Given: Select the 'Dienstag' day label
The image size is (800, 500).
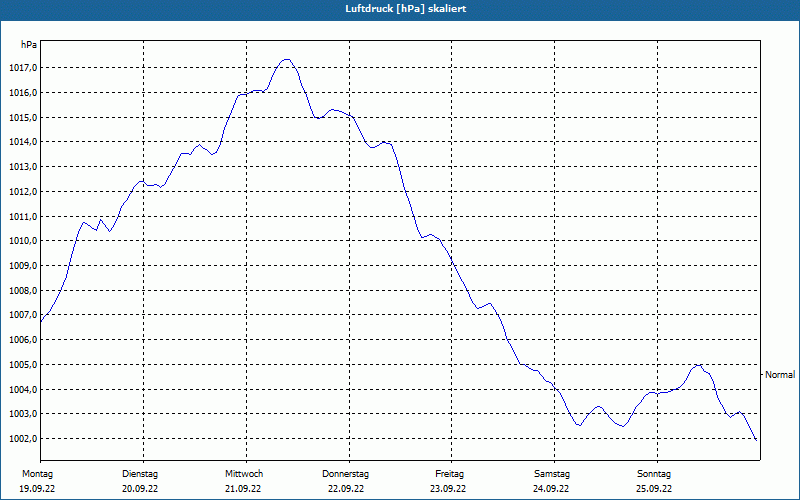Looking at the screenshot, I should [x=140, y=474].
